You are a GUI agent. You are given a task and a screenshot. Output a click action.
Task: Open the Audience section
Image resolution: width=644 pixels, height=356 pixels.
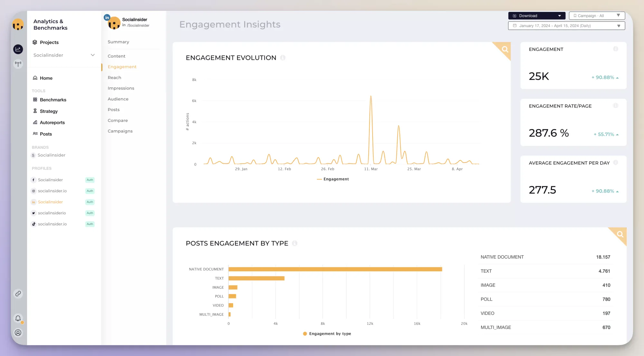click(x=118, y=99)
